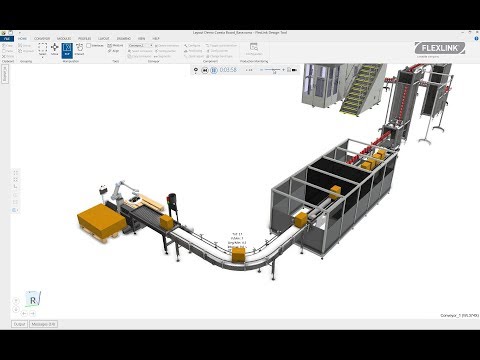This screenshot has height=360, width=480.
Task: Click the video record camera icon
Action: click(x=295, y=70)
